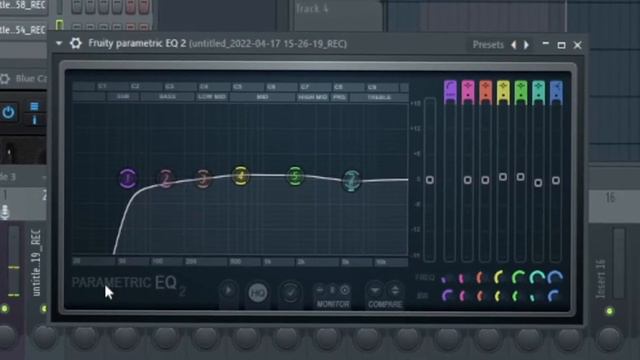Click the TREBLE frequency range label
Image resolution: width=640 pixels, height=360 pixels.
click(x=379, y=98)
